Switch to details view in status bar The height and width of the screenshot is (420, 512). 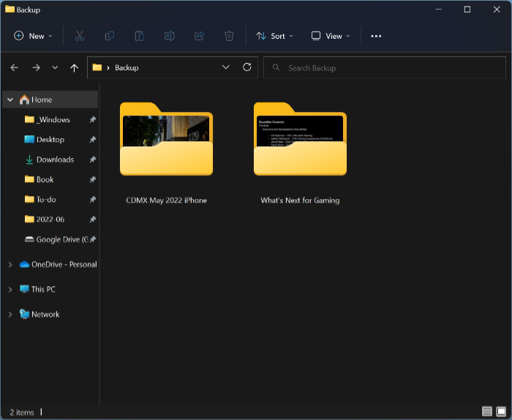coord(487,412)
